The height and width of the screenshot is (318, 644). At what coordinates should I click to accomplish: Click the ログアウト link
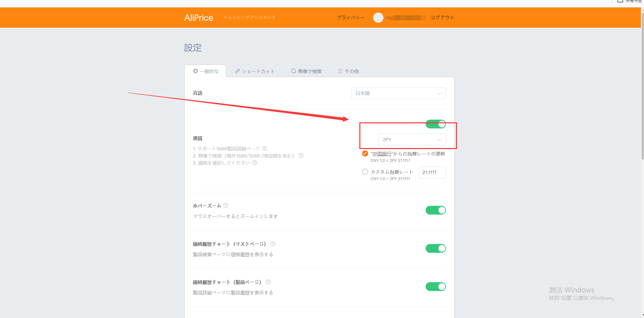[443, 18]
